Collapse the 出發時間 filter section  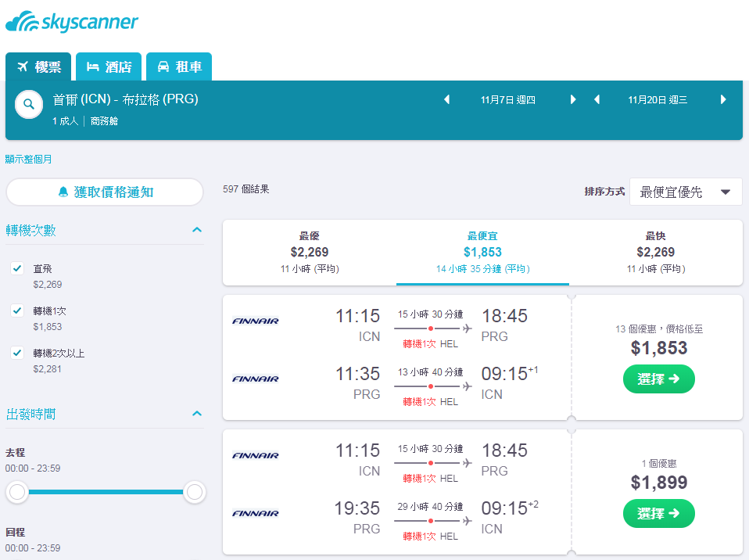tap(197, 413)
